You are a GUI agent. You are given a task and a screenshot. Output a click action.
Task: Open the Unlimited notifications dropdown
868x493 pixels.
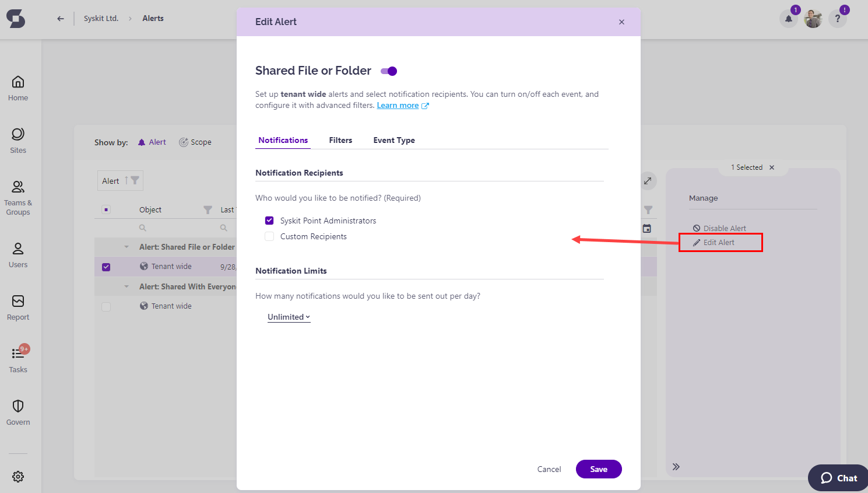click(289, 317)
